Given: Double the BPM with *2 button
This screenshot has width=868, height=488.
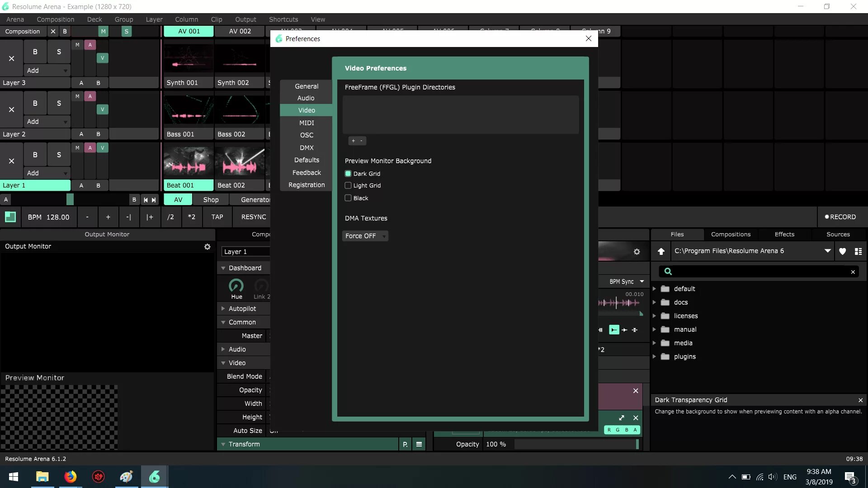Looking at the screenshot, I should (192, 217).
